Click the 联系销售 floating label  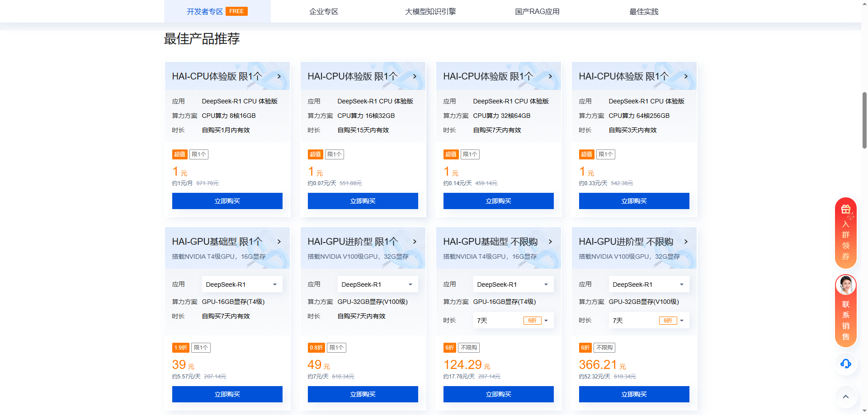pos(846,321)
